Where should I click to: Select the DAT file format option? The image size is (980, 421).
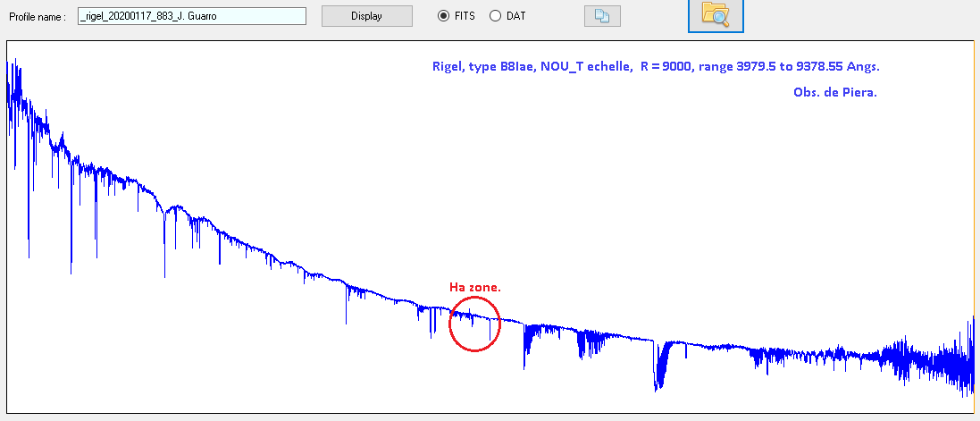495,16
